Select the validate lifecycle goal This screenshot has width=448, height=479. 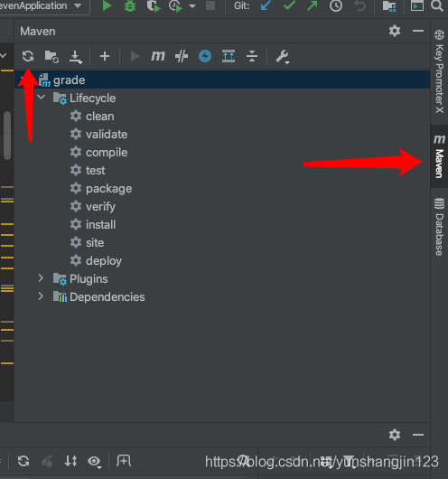pos(107,134)
